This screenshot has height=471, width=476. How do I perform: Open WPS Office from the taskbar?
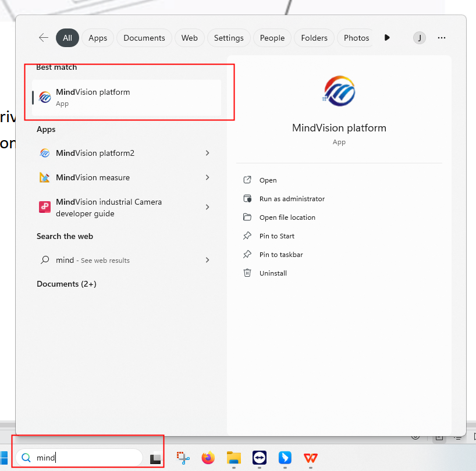tap(311, 458)
